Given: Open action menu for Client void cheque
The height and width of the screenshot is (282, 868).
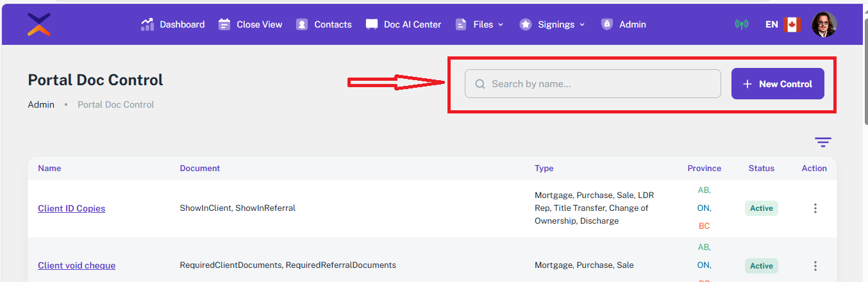Looking at the screenshot, I should tap(815, 266).
